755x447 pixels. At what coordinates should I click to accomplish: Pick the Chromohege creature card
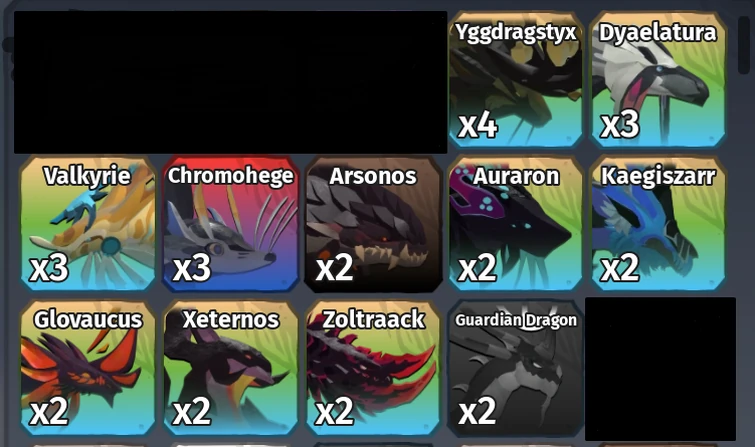coord(231,224)
